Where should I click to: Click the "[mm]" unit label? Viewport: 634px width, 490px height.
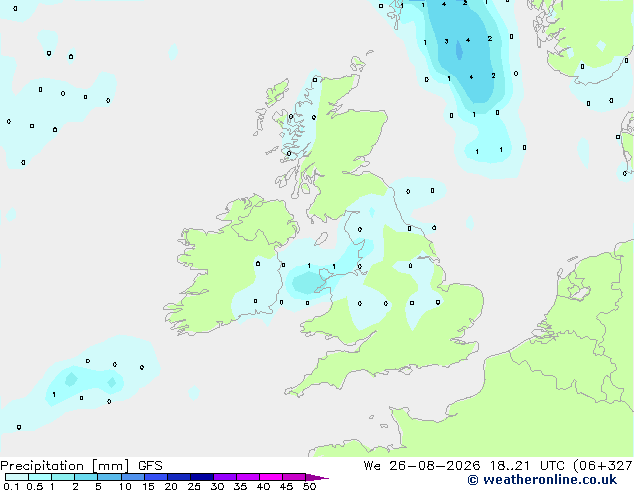[x=110, y=466]
